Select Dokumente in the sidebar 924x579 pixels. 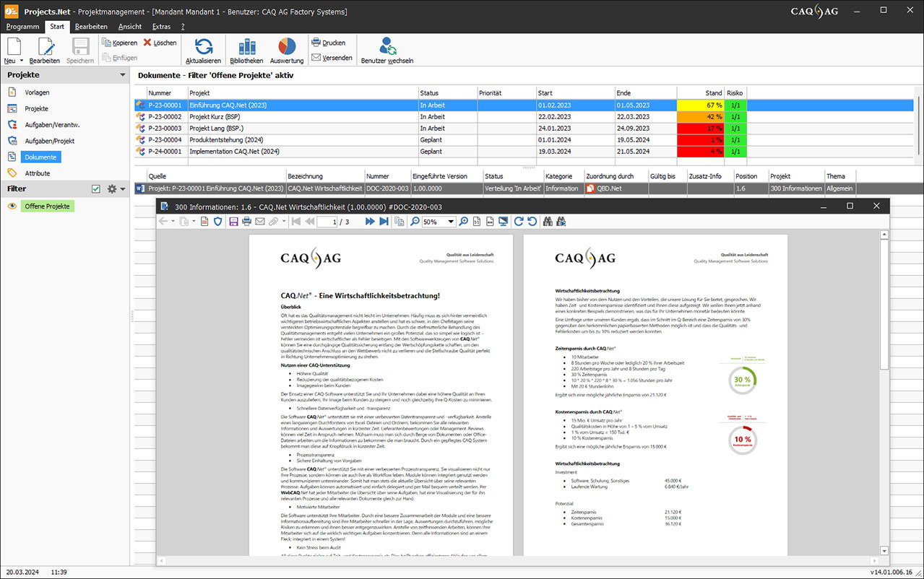tap(41, 157)
